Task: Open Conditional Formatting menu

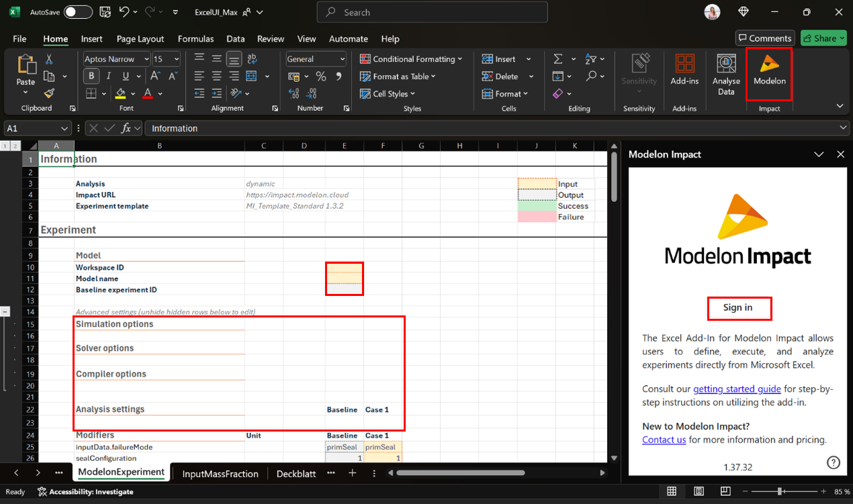Action: pos(411,59)
